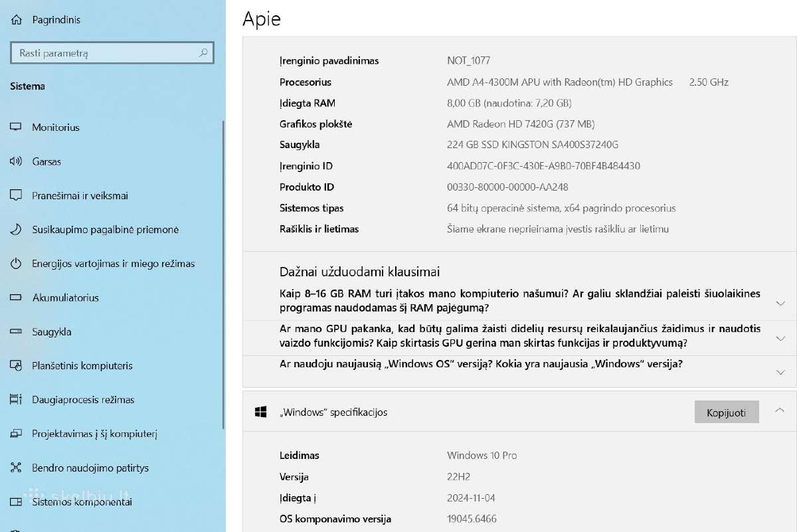Click OS build value 19045.6466
797x532 pixels.
tap(472, 519)
